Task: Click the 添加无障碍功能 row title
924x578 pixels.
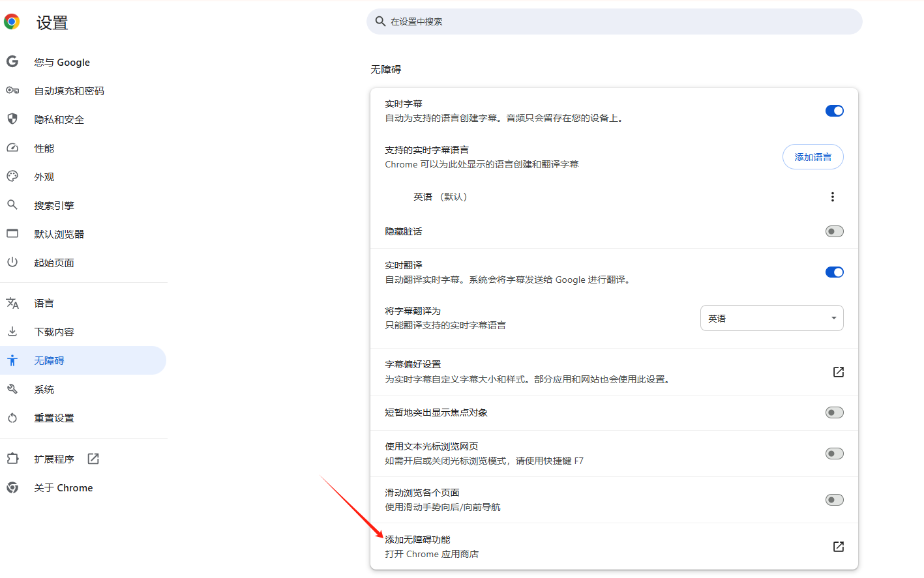Action: [x=417, y=540]
